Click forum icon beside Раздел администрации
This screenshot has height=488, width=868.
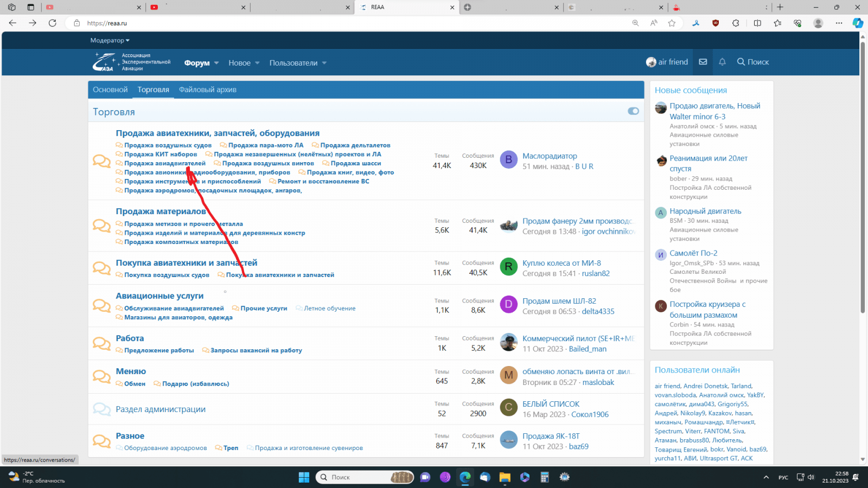(101, 409)
